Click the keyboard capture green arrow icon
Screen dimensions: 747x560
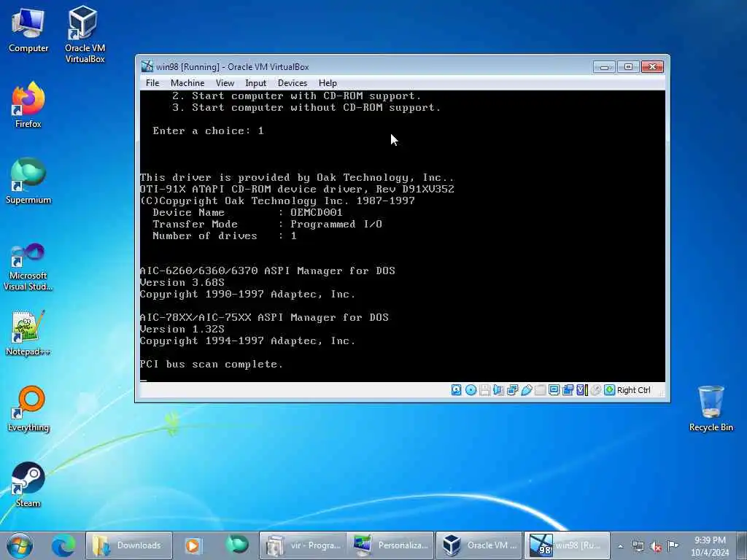[609, 390]
